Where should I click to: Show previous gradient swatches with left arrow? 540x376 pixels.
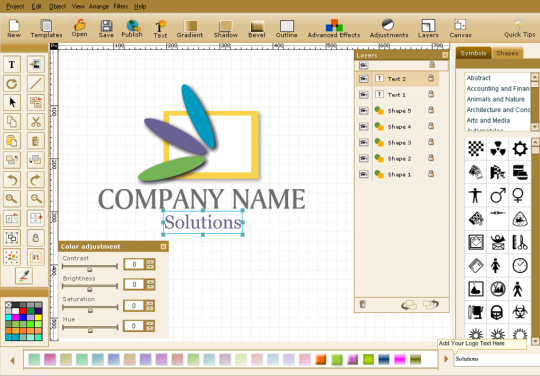(x=13, y=361)
